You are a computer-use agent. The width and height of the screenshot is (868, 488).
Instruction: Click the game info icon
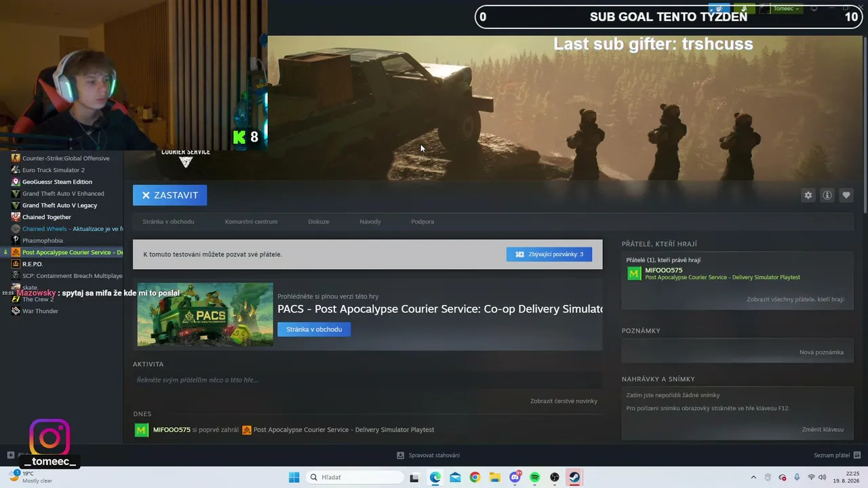click(827, 195)
